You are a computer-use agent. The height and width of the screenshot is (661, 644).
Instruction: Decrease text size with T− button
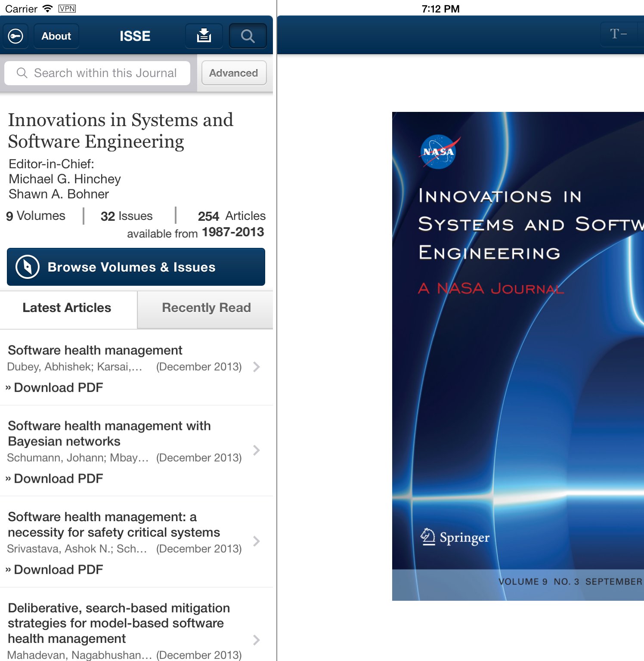[619, 34]
